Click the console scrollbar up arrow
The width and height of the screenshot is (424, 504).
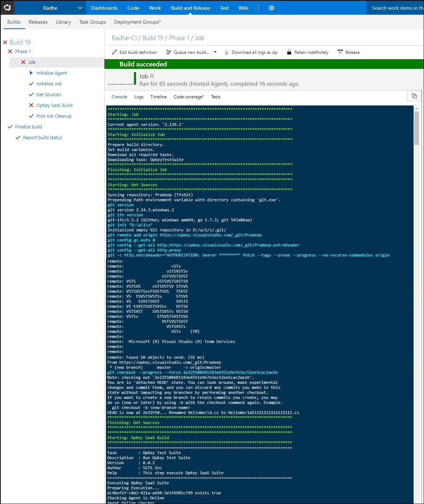(x=416, y=108)
